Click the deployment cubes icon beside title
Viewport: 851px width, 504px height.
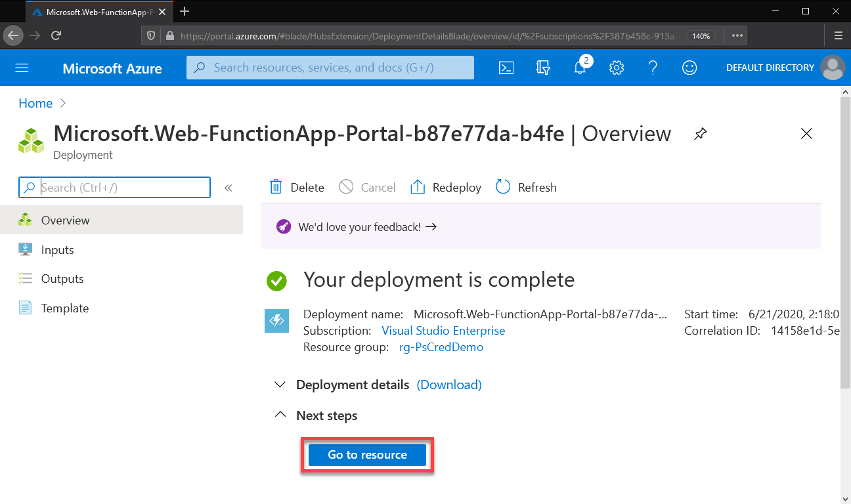(31, 140)
